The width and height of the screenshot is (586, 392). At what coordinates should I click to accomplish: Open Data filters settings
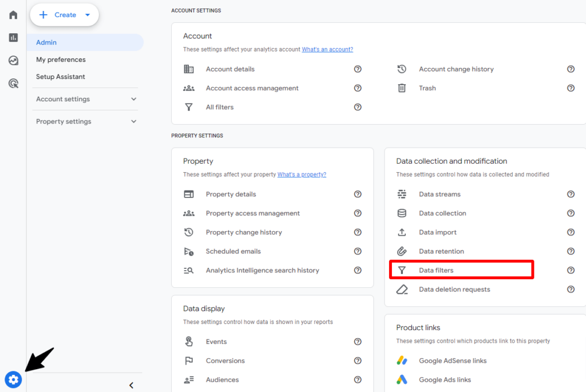point(436,270)
